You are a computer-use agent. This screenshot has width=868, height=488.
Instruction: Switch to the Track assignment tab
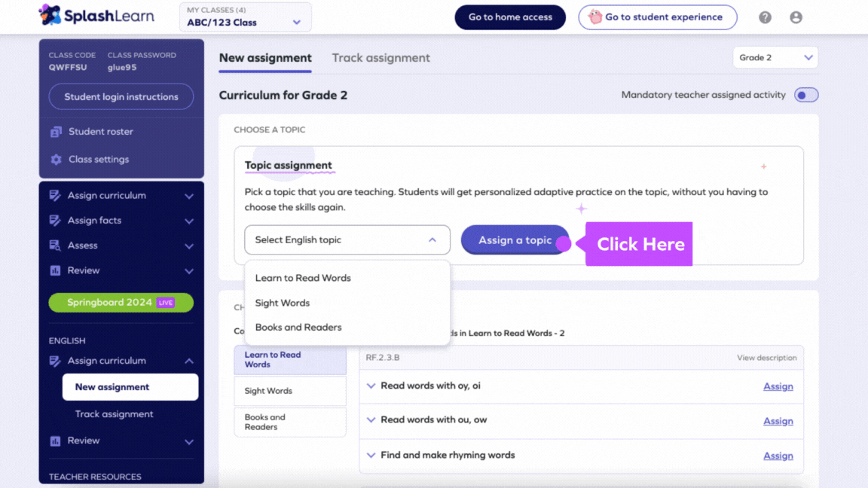(x=381, y=58)
